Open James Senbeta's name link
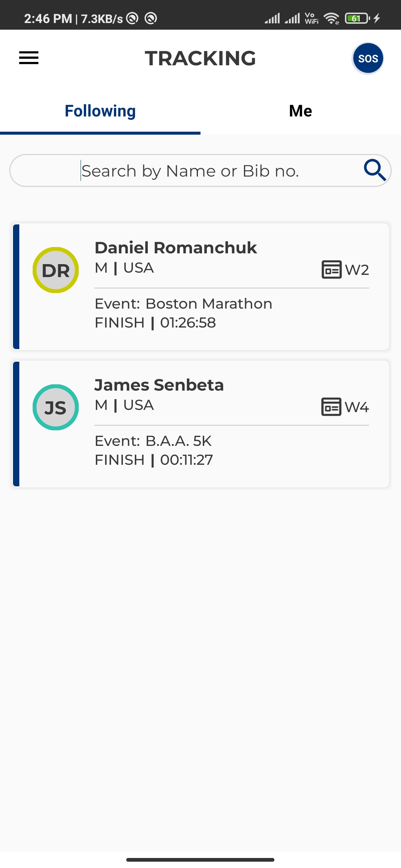Image resolution: width=401 pixels, height=868 pixels. (159, 385)
